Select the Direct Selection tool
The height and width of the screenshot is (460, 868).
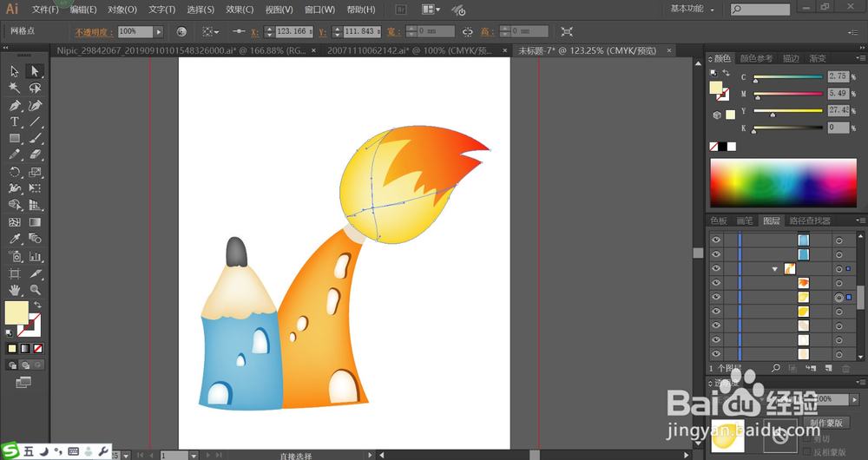coord(35,71)
